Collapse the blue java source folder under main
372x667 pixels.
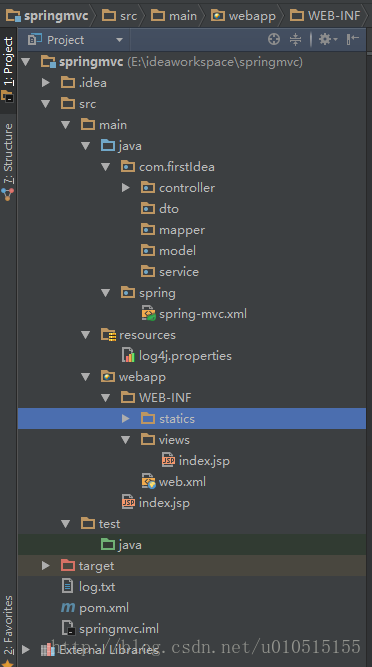(85, 146)
